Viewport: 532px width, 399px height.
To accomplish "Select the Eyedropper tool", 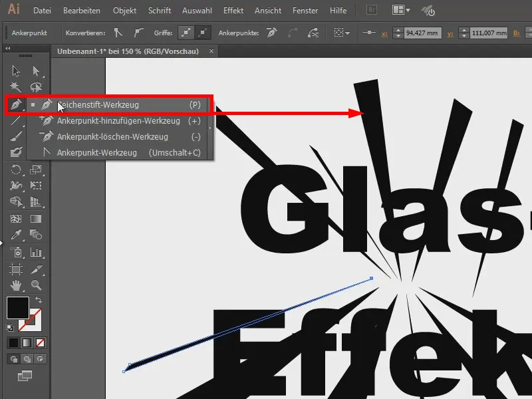I will pyautogui.click(x=15, y=235).
